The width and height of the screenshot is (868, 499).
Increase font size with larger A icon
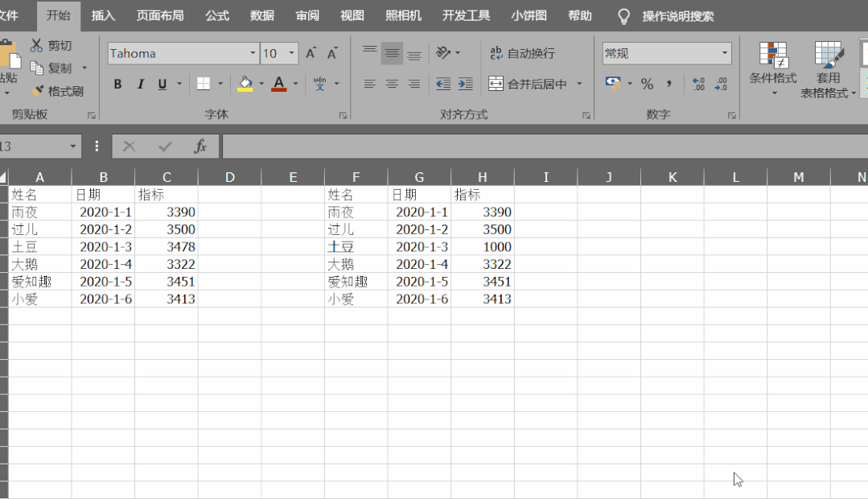pyautogui.click(x=311, y=53)
